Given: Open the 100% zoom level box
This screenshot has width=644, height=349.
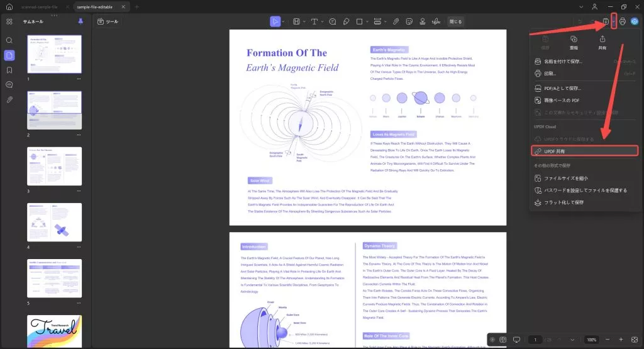Looking at the screenshot, I should (x=591, y=340).
